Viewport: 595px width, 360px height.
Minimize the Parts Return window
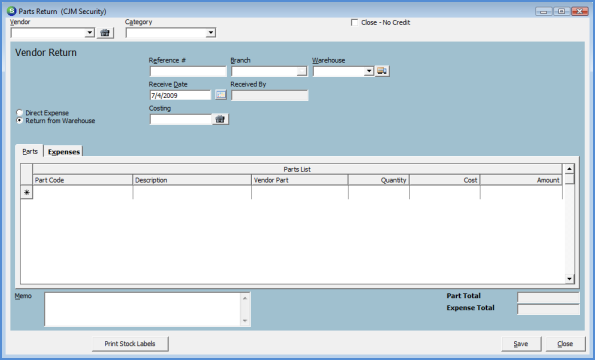pos(544,11)
